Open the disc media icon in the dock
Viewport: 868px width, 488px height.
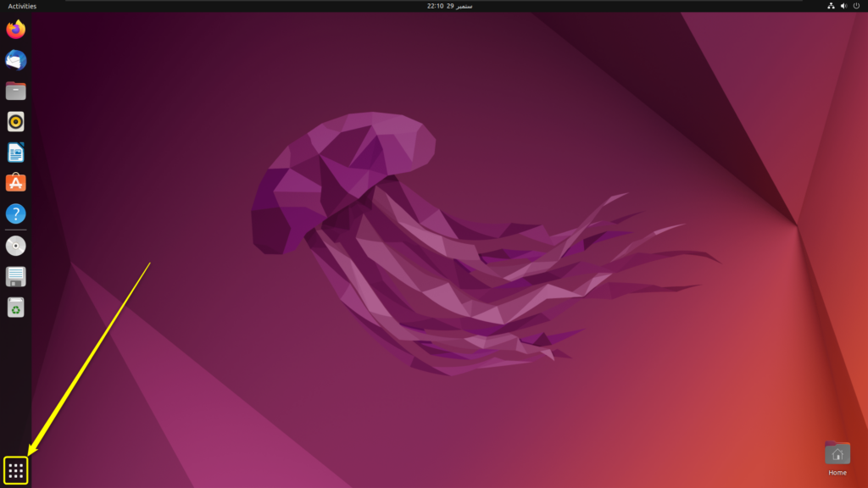coord(15,246)
